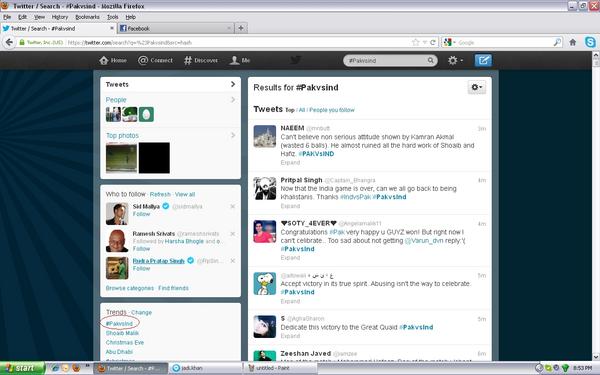Dismiss Sid Mallya suggestion
The height and width of the screenshot is (375, 600).
[232, 207]
